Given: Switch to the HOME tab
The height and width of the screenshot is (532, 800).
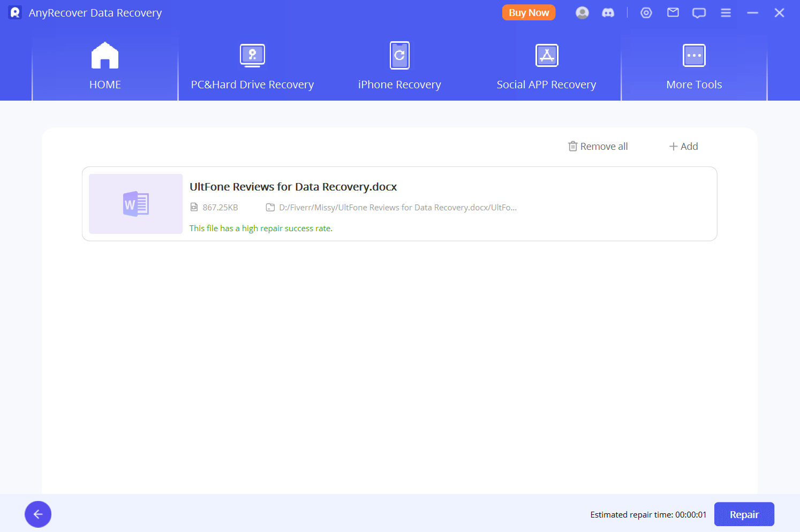Looking at the screenshot, I should (x=105, y=67).
